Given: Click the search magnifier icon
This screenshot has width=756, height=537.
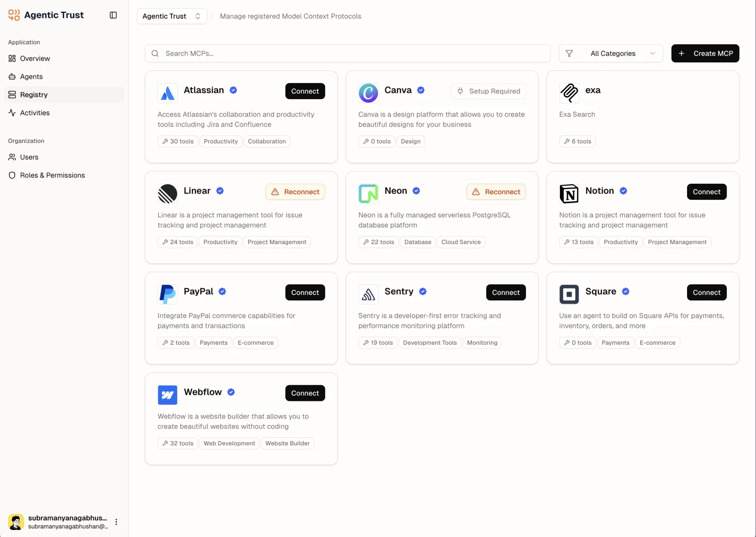Looking at the screenshot, I should [x=155, y=53].
